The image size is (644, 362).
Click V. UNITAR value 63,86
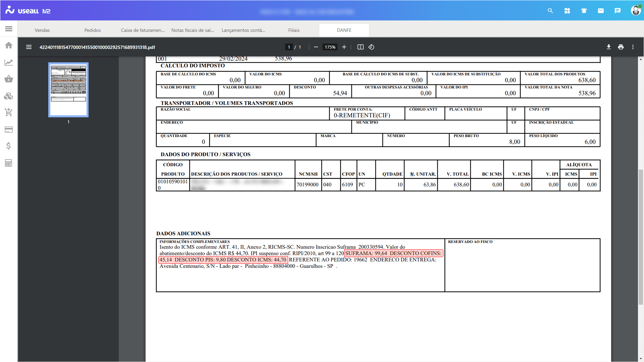click(430, 185)
